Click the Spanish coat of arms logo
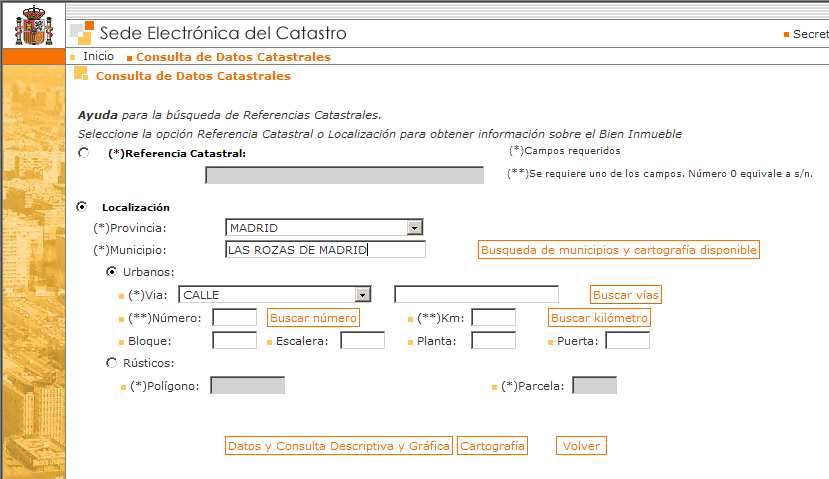This screenshot has width=829, height=479. point(34,25)
